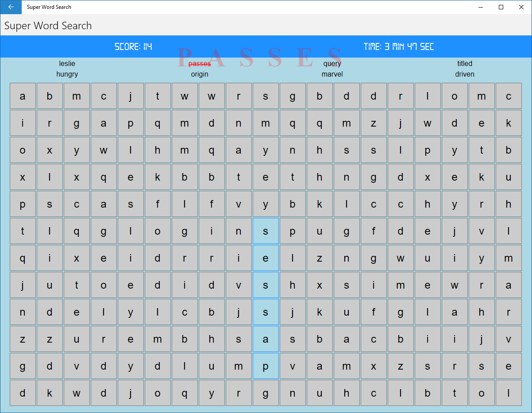Pick the 'o' tile between 'l' and 'm'
This screenshot has width=532, height=413.
(455, 96)
